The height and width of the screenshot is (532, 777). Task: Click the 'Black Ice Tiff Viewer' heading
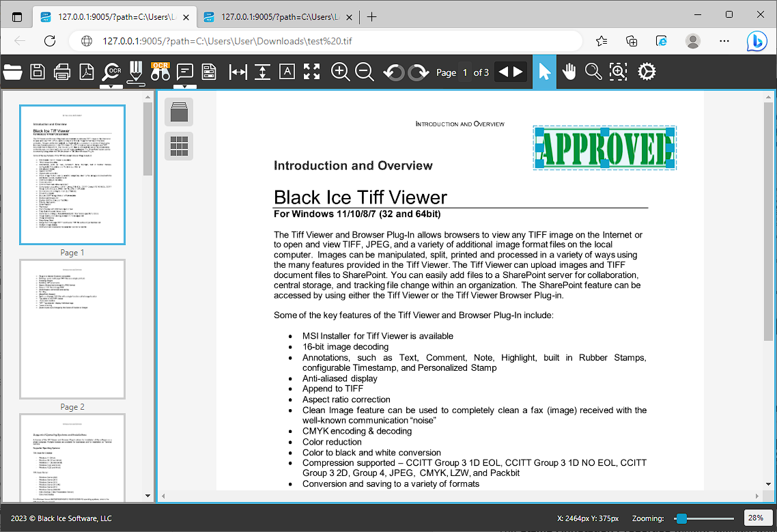(361, 197)
